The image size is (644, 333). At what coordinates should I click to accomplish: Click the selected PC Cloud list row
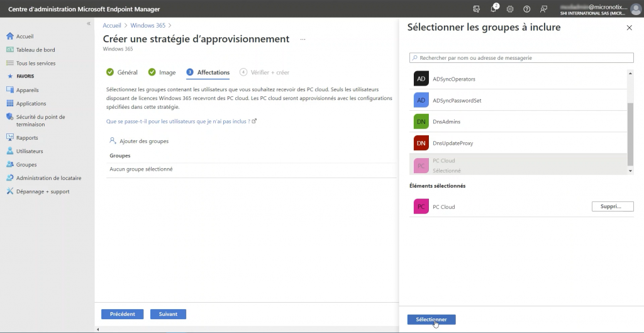(518, 164)
